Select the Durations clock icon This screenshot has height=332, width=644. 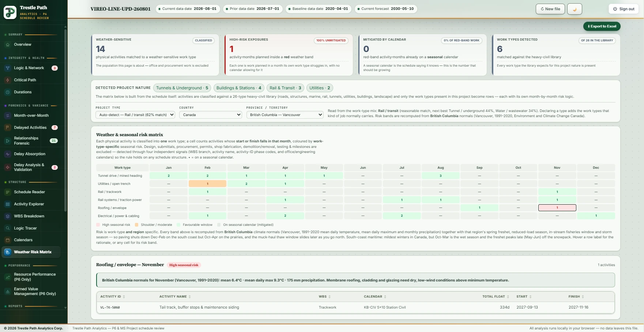tap(8, 92)
